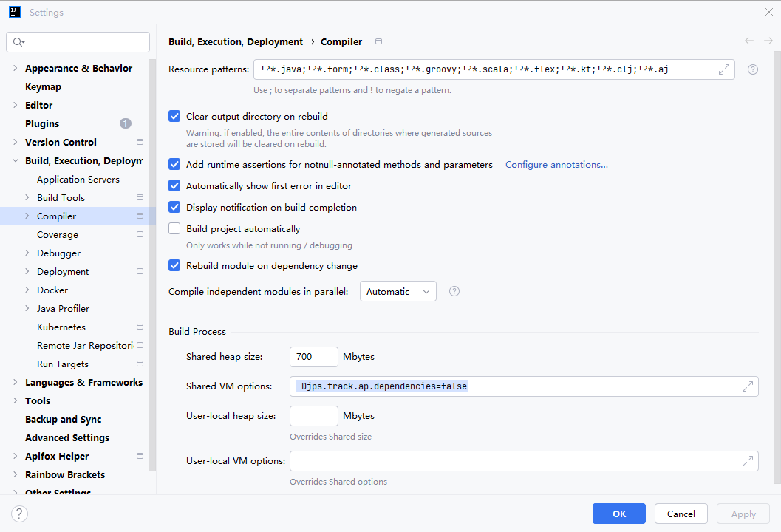Image resolution: width=781 pixels, height=532 pixels.
Task: Click the Plugins update count badge
Action: [126, 123]
